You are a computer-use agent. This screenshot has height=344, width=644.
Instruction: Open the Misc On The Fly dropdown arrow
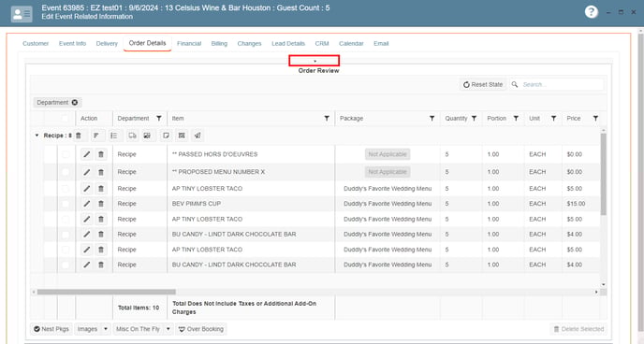168,329
